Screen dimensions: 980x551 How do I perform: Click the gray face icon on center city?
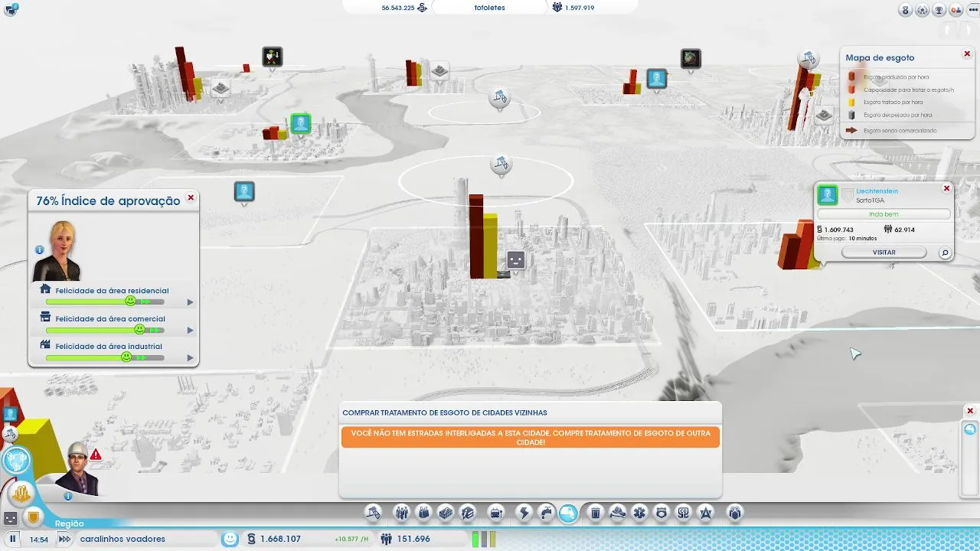coord(516,260)
